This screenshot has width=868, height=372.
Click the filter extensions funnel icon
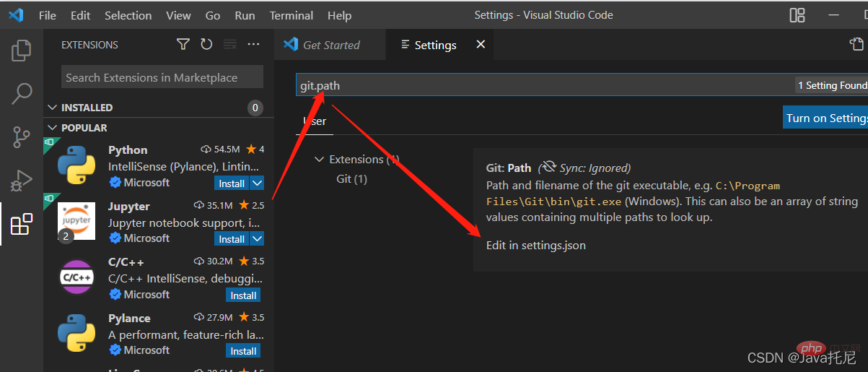pos(183,45)
